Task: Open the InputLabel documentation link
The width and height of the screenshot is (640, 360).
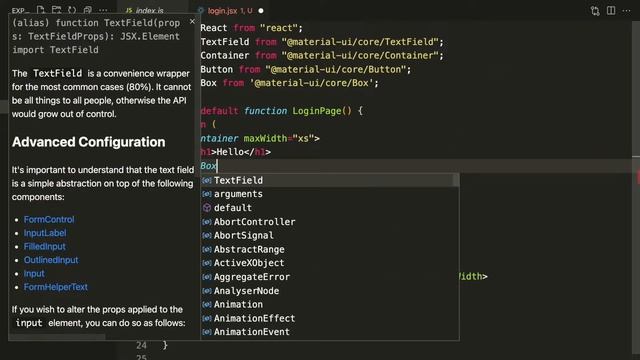Action: (45, 233)
